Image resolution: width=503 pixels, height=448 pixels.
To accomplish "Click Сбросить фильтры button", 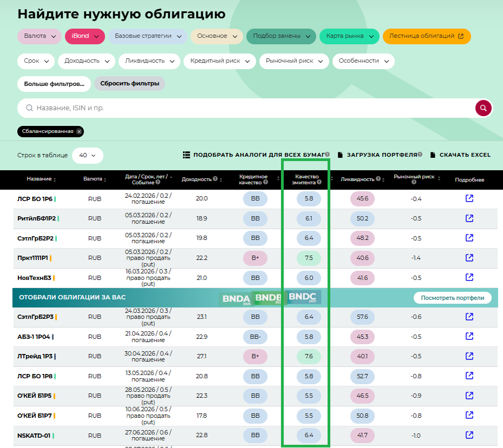I will click(130, 84).
